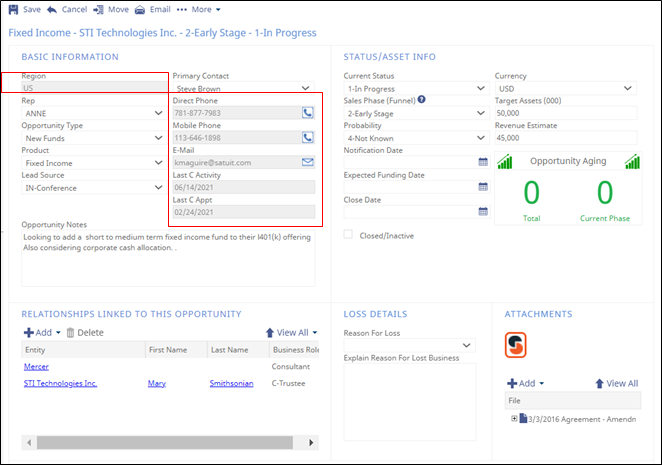Click the Business Role column header
This screenshot has height=465, width=662.
tap(294, 350)
